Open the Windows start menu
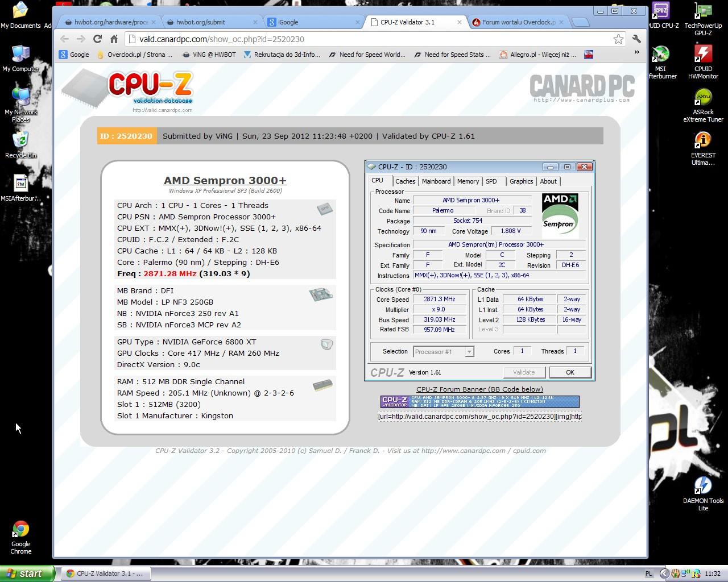This screenshot has height=582, width=728. click(27, 573)
